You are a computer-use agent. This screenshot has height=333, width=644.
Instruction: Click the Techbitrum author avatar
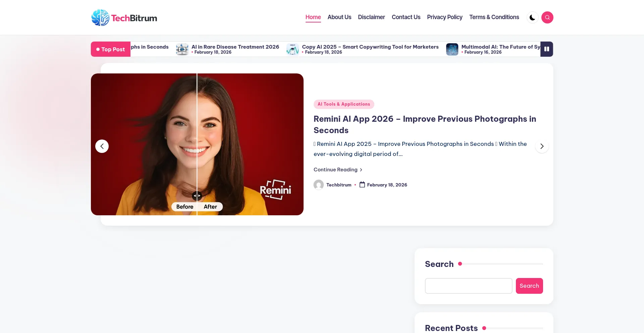[319, 185]
